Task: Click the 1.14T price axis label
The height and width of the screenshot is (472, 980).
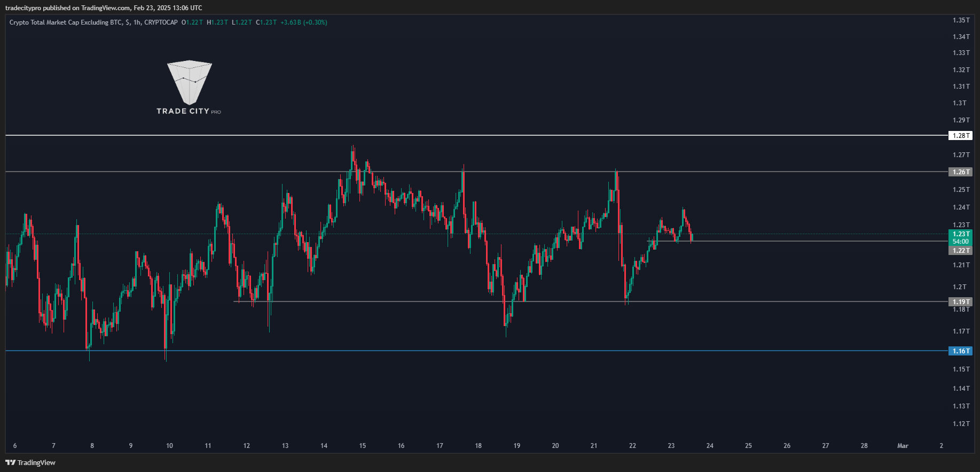Action: point(961,389)
